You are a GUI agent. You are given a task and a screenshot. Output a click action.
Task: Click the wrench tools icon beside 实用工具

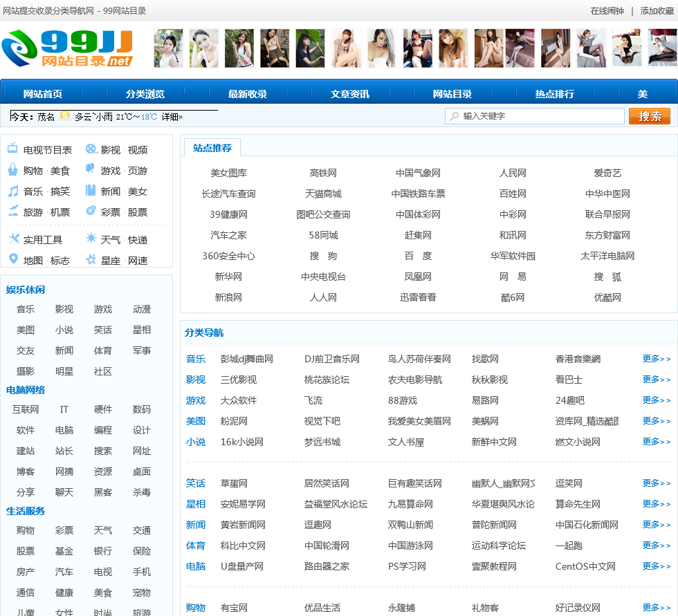[x=15, y=238]
